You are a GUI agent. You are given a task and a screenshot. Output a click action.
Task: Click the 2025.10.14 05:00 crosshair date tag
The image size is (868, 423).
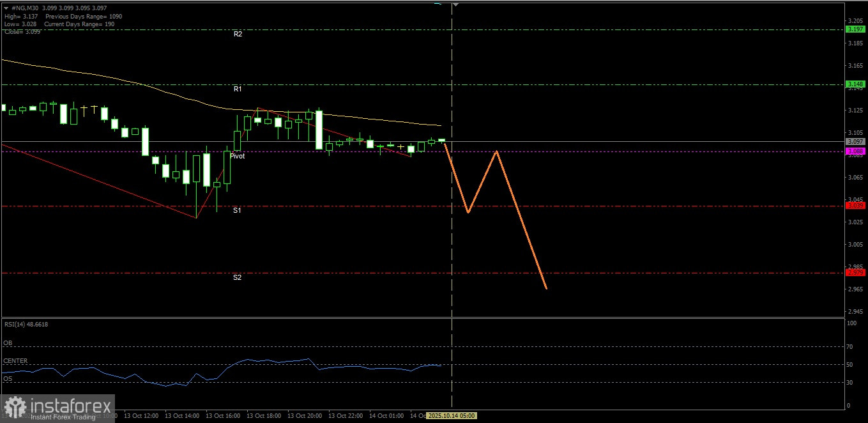click(452, 415)
